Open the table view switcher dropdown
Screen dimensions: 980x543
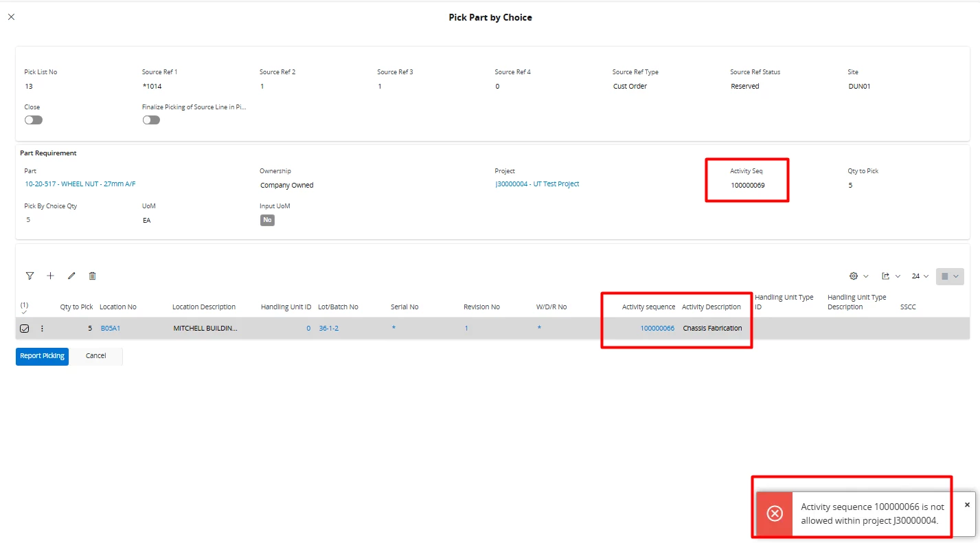click(950, 276)
